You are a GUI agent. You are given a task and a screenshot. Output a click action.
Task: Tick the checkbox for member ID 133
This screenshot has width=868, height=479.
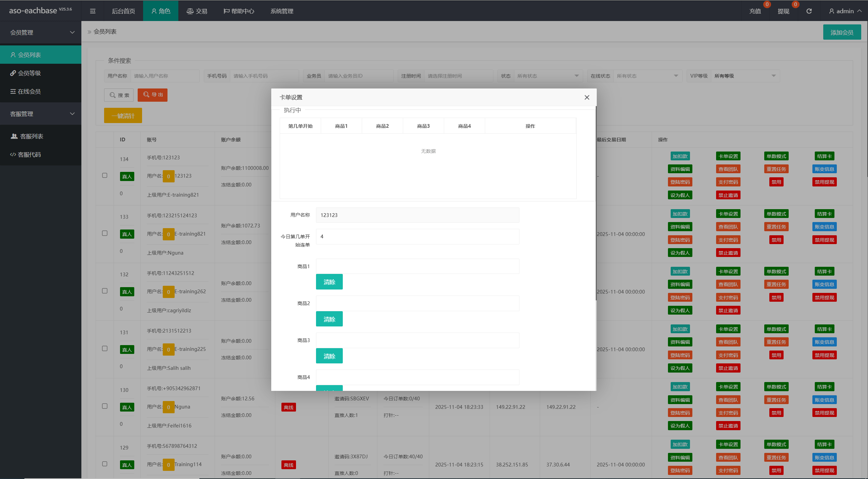pos(105,233)
